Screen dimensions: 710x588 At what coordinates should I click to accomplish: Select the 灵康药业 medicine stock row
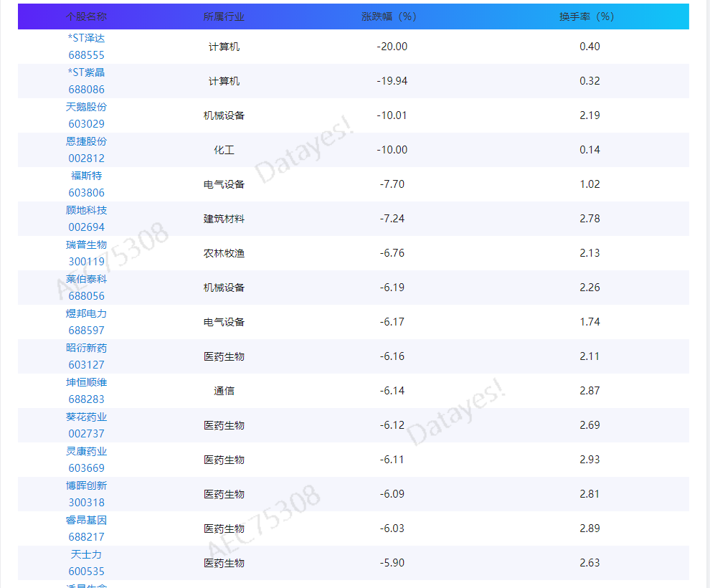(87, 451)
